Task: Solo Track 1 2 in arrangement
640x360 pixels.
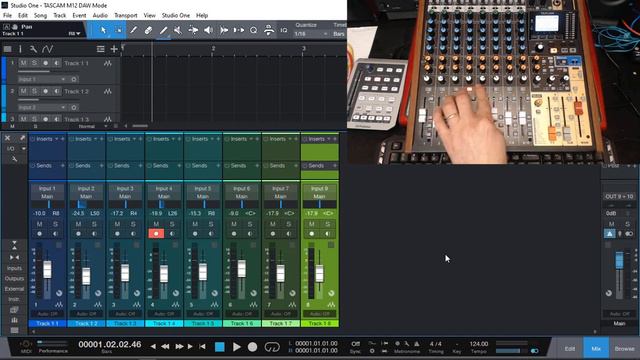Action: 34,91
